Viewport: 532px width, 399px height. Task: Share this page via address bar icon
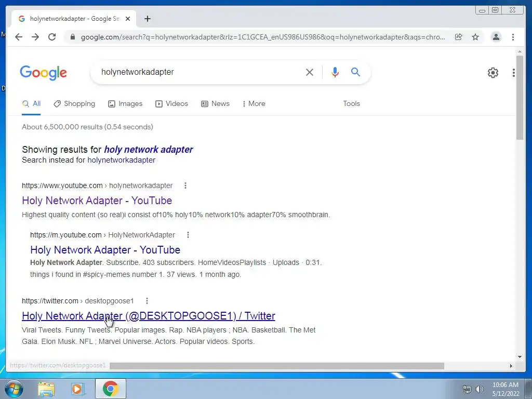pyautogui.click(x=458, y=37)
